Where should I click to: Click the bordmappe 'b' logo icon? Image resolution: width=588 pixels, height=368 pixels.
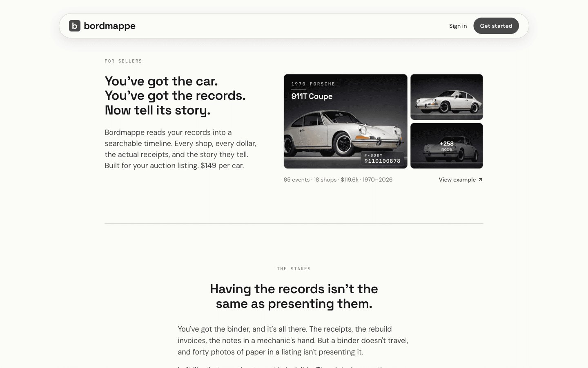[75, 26]
